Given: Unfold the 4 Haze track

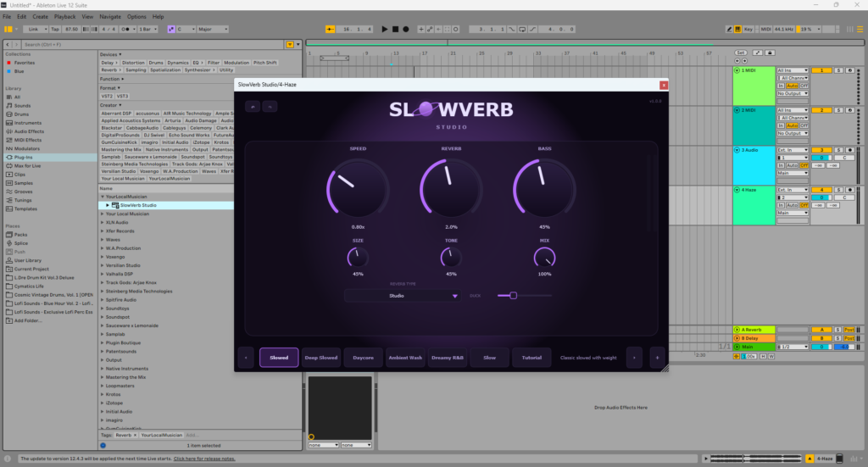Looking at the screenshot, I should pyautogui.click(x=737, y=190).
